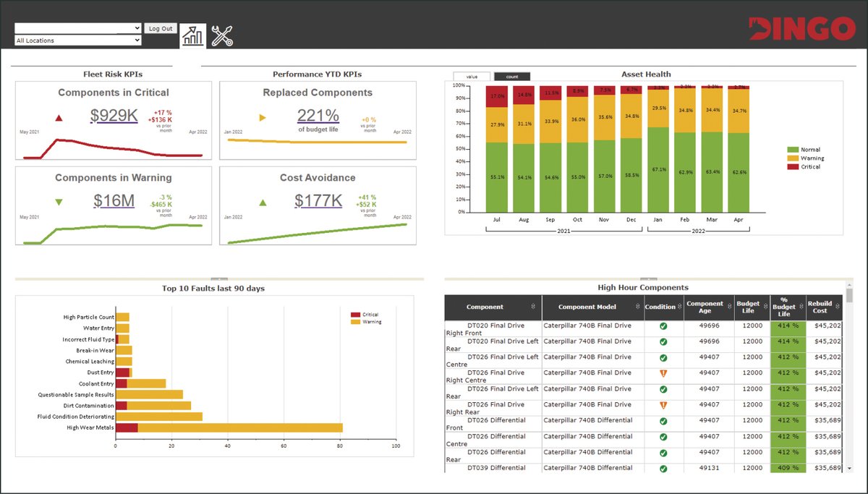Toggle Critical legend swatch in Top 10 Faults
868x494 pixels.
pos(355,315)
